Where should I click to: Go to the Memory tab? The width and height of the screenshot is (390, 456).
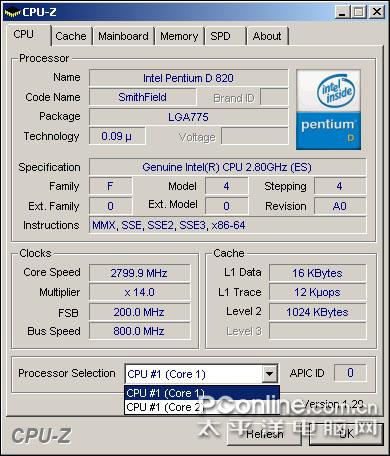[179, 36]
